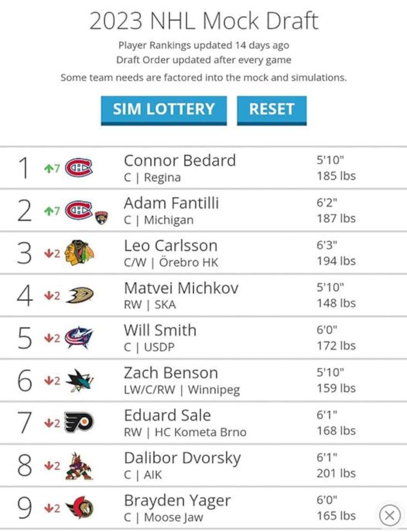Click the SIM LOTTERY button

click(x=164, y=110)
